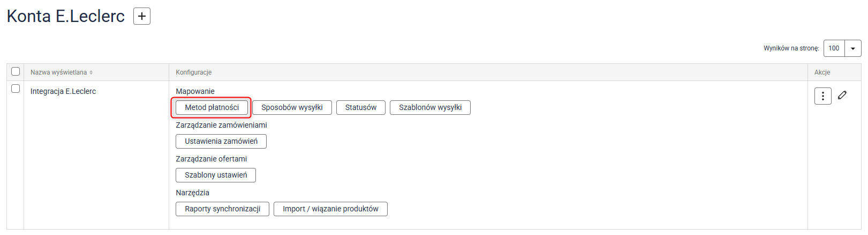Viewport: 868px width, 235px height.
Task: Open Szablony ustawień for offers
Action: pyautogui.click(x=216, y=175)
